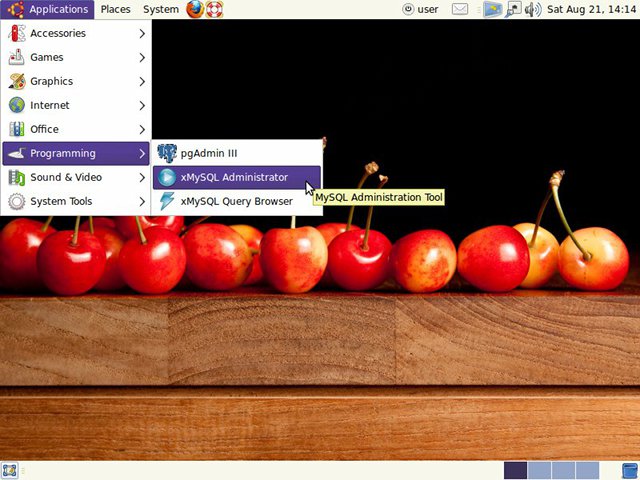Click the xMySQL Query Browser lightning icon
The height and width of the screenshot is (480, 640).
167,201
